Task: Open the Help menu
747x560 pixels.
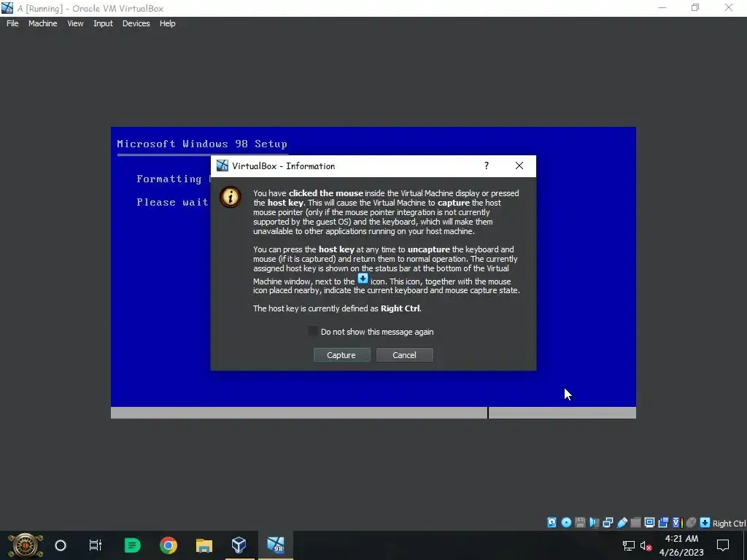Action: [x=167, y=23]
